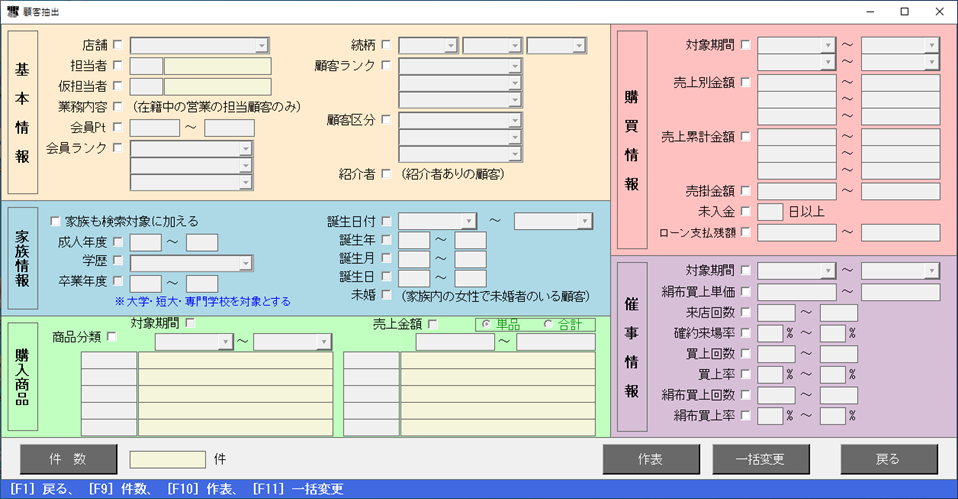Check the 業務内容 checkbox
Screen dimensions: 958x499
click(x=118, y=106)
